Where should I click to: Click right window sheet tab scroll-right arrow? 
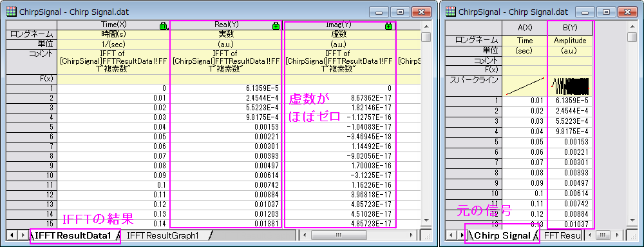tap(461, 235)
